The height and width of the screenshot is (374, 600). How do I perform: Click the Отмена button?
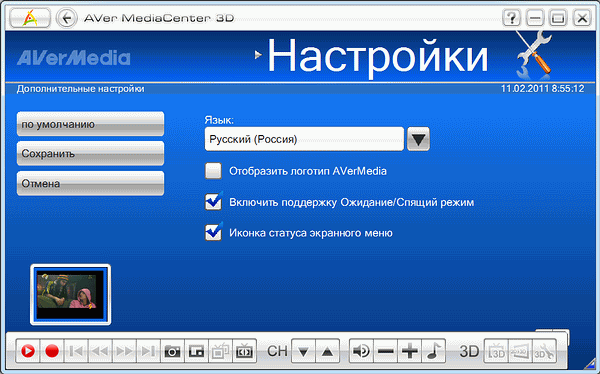91,183
